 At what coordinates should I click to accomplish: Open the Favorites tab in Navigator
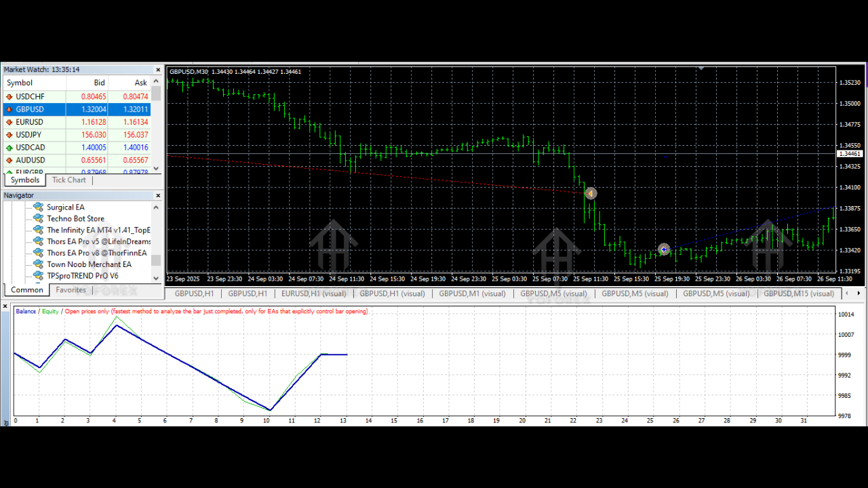pyautogui.click(x=71, y=290)
